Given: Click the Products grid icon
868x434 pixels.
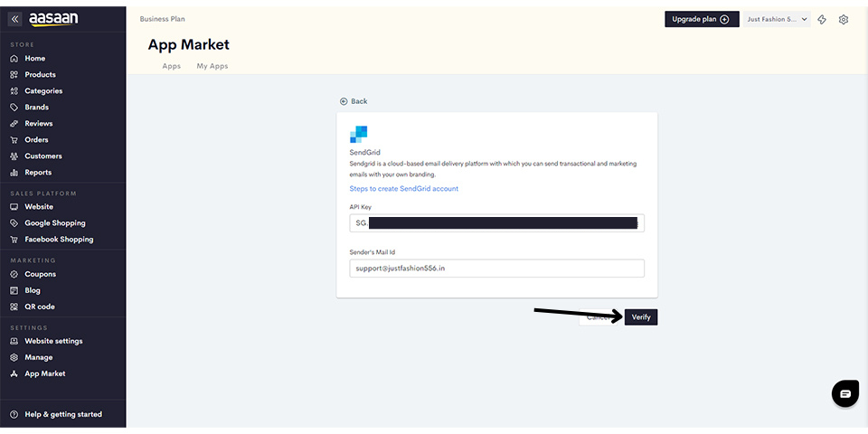Looking at the screenshot, I should pyautogui.click(x=14, y=75).
